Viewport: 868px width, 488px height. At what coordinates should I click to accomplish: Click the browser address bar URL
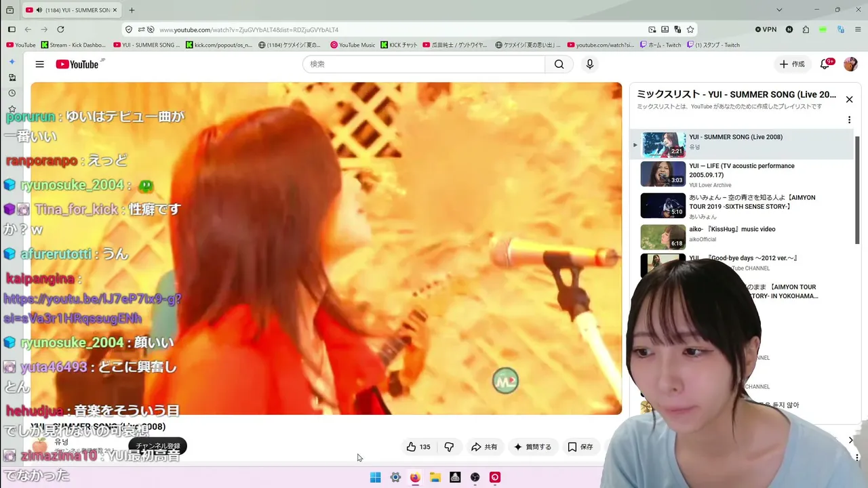pyautogui.click(x=248, y=30)
